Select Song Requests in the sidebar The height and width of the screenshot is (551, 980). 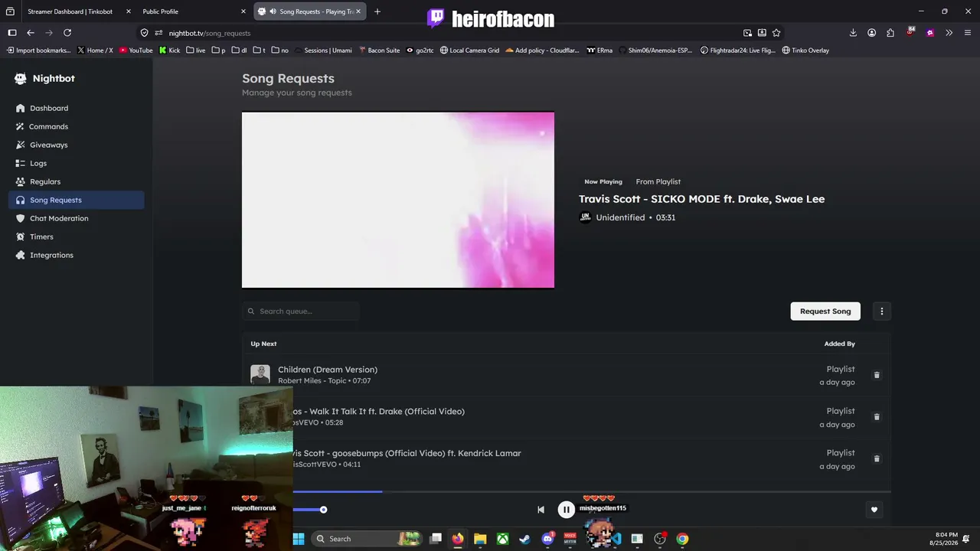[x=76, y=200]
